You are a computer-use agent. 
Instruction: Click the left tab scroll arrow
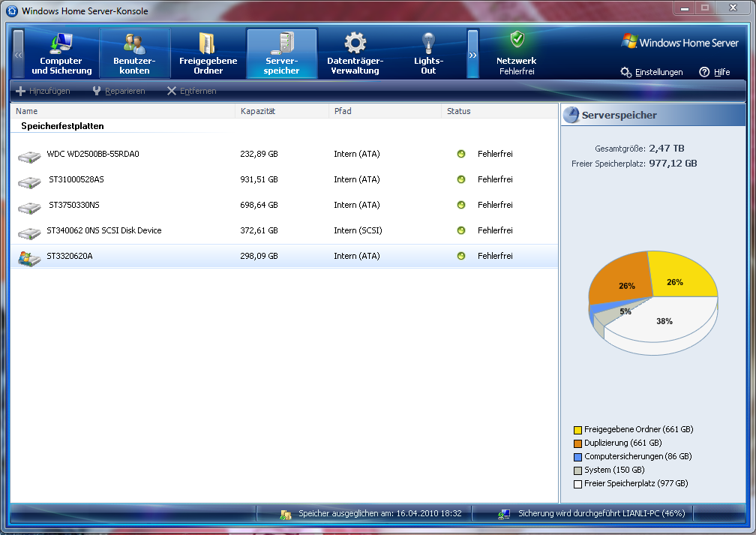point(18,53)
